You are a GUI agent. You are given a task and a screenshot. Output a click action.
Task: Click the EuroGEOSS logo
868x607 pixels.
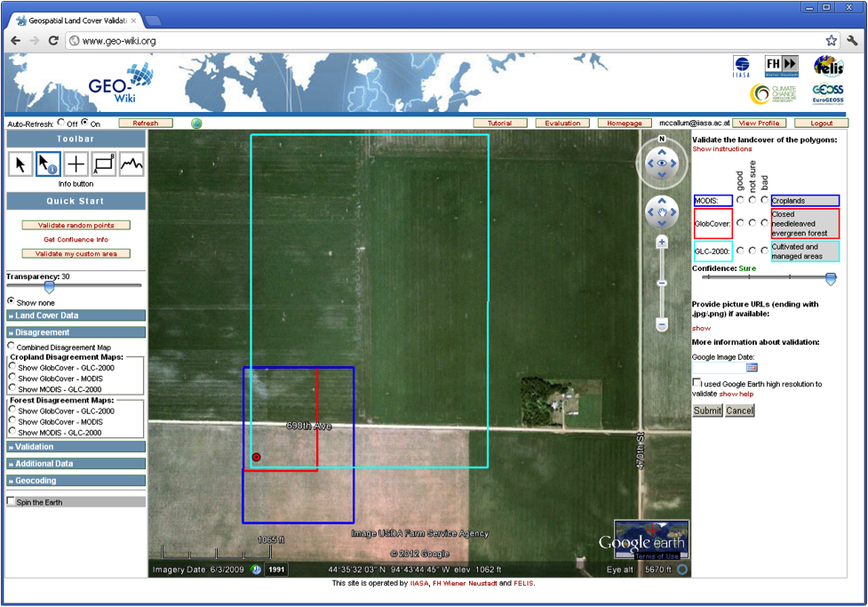(x=828, y=93)
